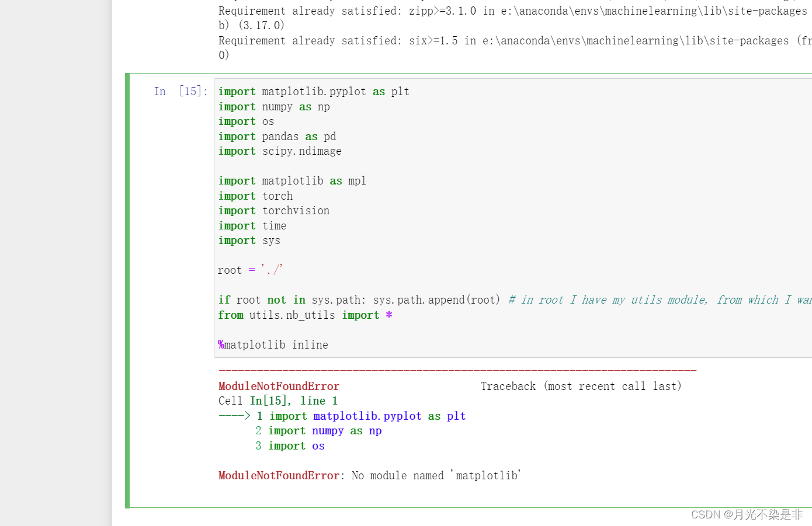Click code line 'import matplotlib.pyplot as plt'
Screen dimensions: 812x526
[314, 92]
